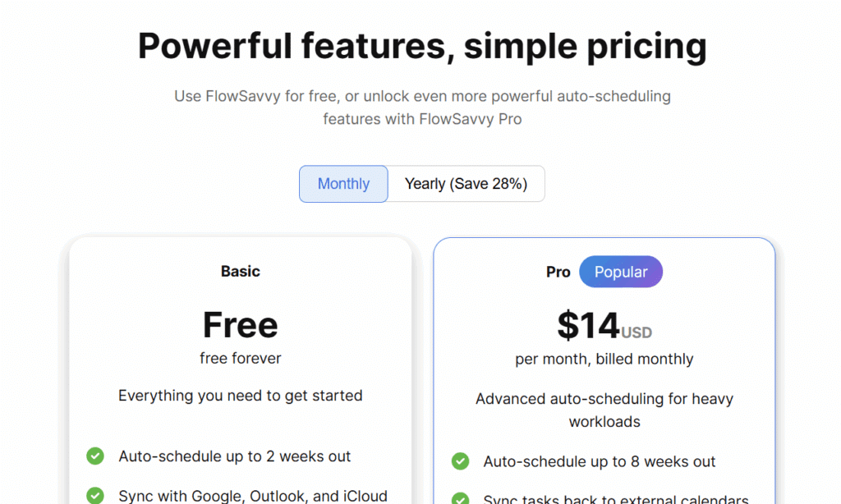Click the "free forever" subtitle
Image resolution: width=841 pixels, height=504 pixels.
241,358
